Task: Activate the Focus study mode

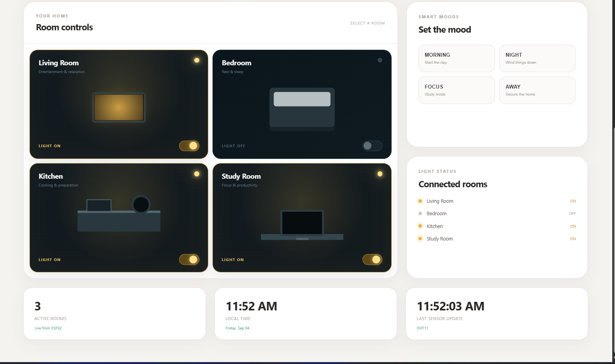Action: [x=456, y=90]
